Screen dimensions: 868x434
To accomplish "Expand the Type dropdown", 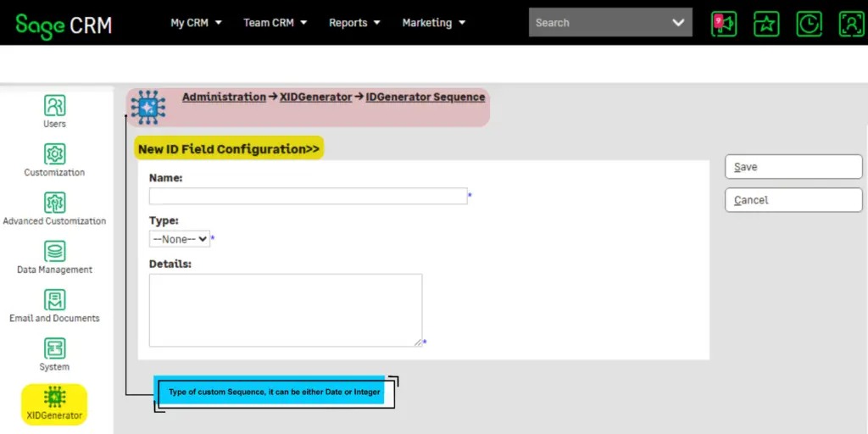I will point(180,239).
